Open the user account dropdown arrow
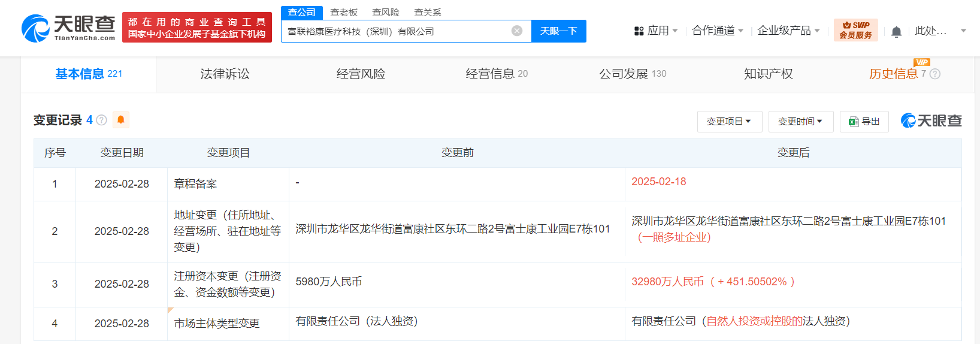 (963, 31)
